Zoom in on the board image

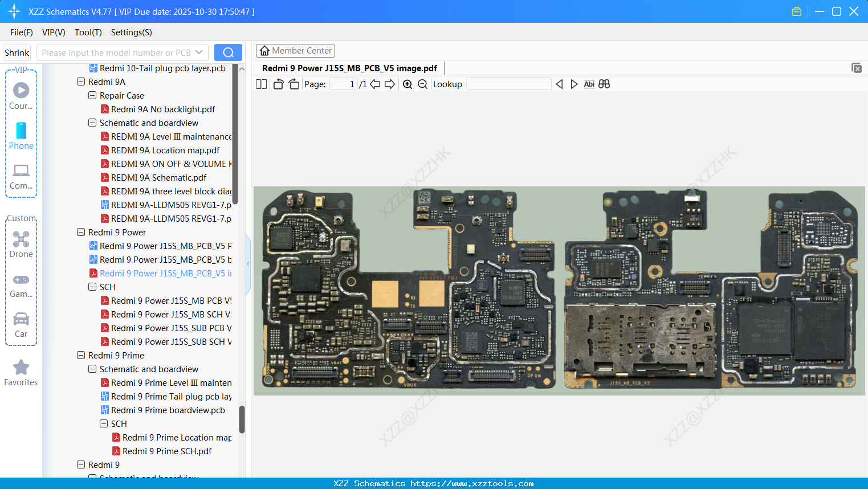pyautogui.click(x=407, y=84)
